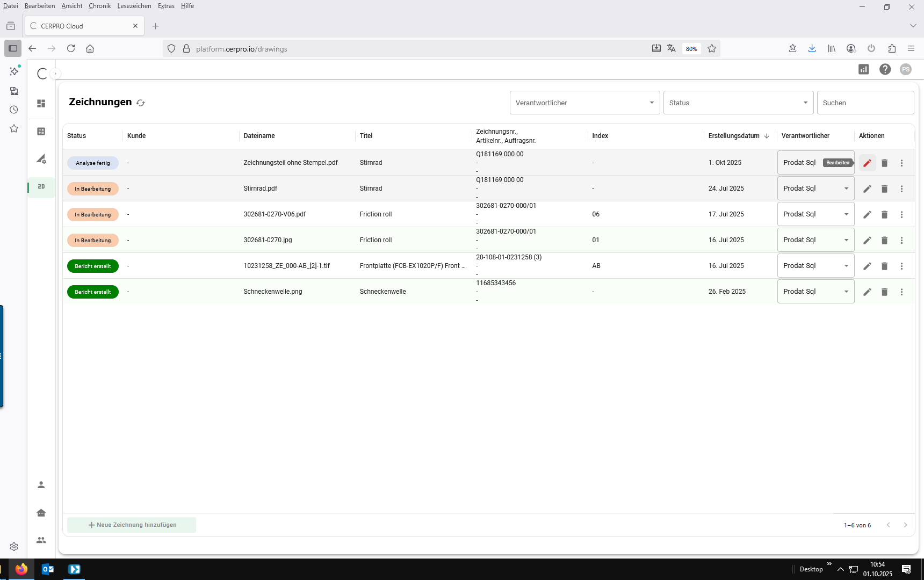Viewport: 924px width, 580px height.
Task: Open the Lesezeichen menu
Action: [134, 6]
